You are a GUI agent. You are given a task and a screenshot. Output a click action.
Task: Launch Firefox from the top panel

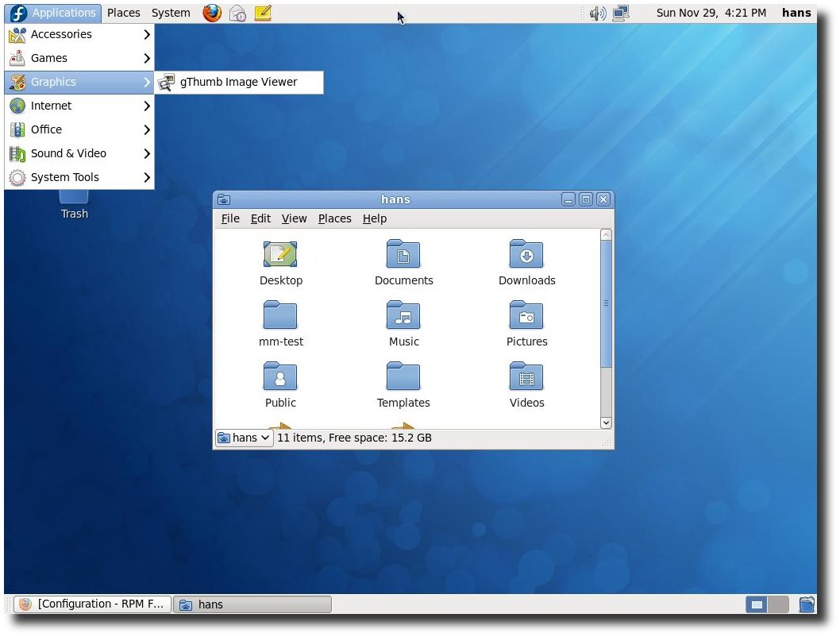click(x=212, y=13)
